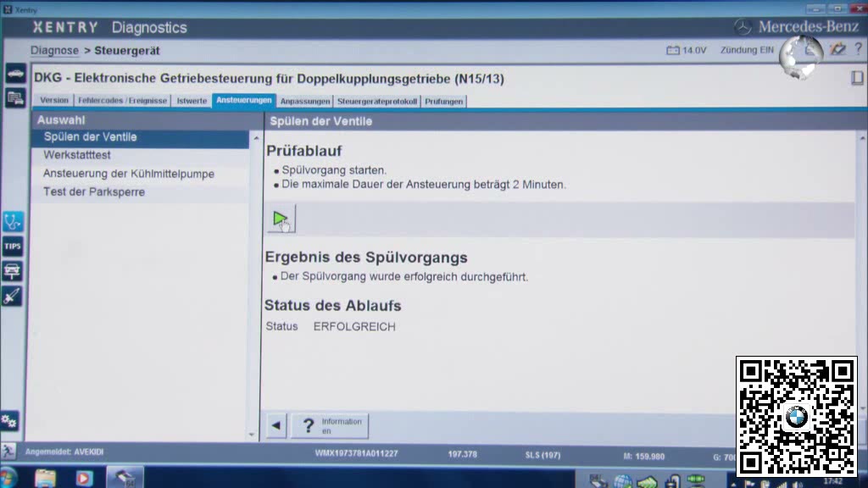Click the running-figure exit icon
The width and height of the screenshot is (868, 488).
(x=8, y=451)
